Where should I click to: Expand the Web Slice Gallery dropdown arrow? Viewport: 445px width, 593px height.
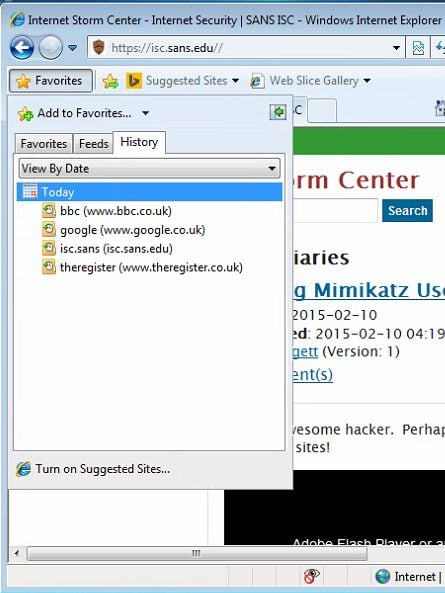coord(367,81)
